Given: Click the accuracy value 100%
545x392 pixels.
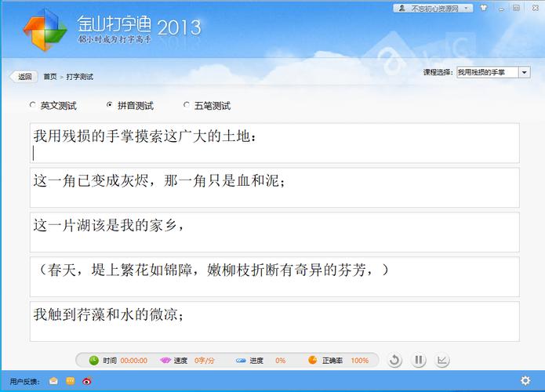Looking at the screenshot, I should (x=360, y=361).
